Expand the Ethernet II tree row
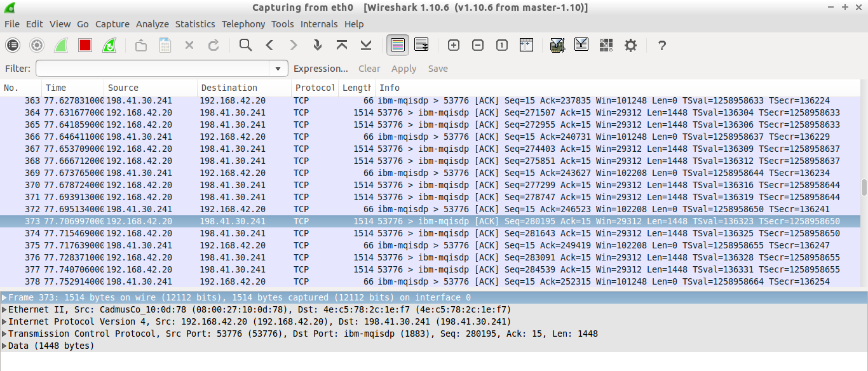This screenshot has height=371, width=868. click(4, 309)
